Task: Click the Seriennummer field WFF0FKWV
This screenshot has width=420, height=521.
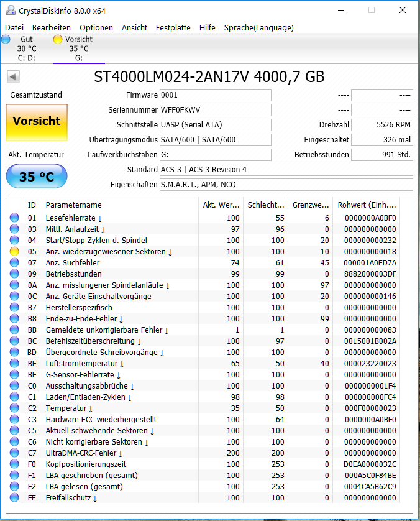Action: 216,110
